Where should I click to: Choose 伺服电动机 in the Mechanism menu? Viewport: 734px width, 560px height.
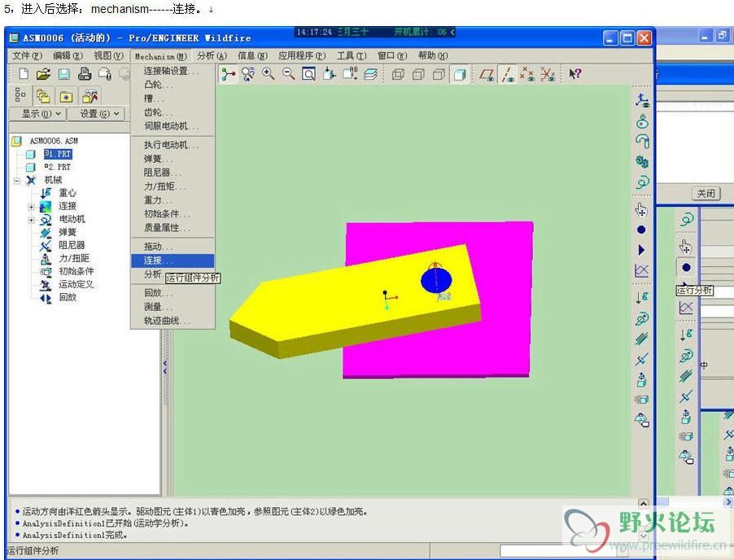tap(173, 126)
